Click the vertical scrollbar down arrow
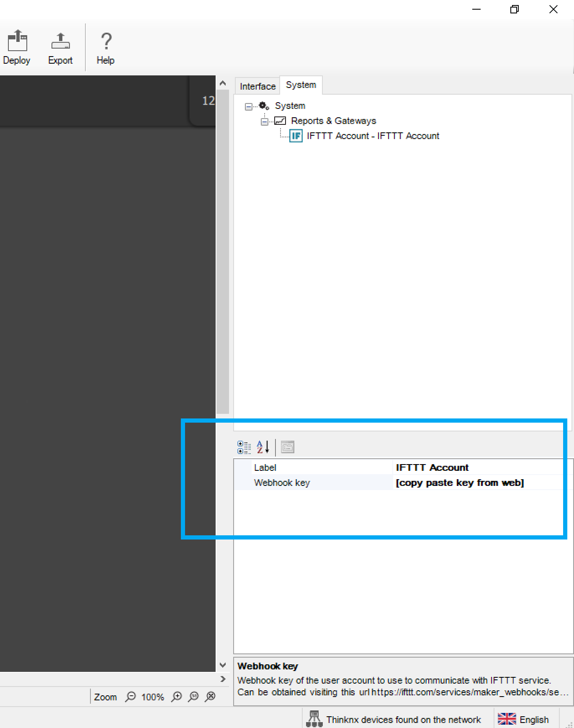Viewport: 574px width, 728px height. pos(223,665)
